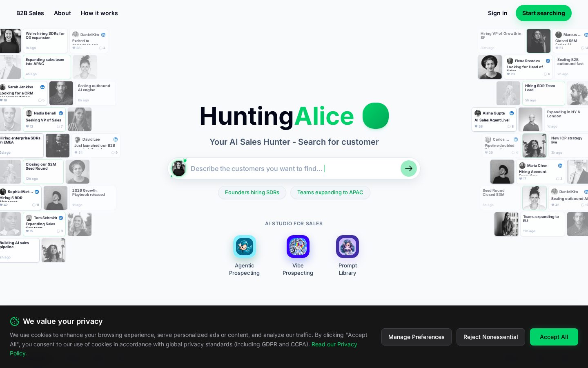The image size is (588, 368).
Task: Click the 'New ICP strategy live' card
Action: tap(568, 146)
